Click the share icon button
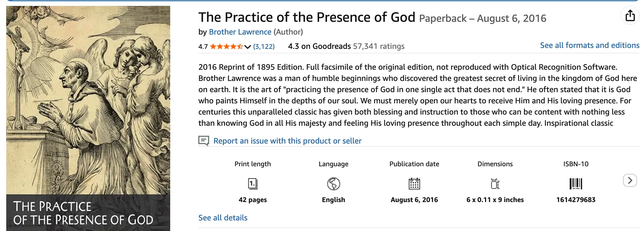The height and width of the screenshot is (231, 644). (630, 16)
